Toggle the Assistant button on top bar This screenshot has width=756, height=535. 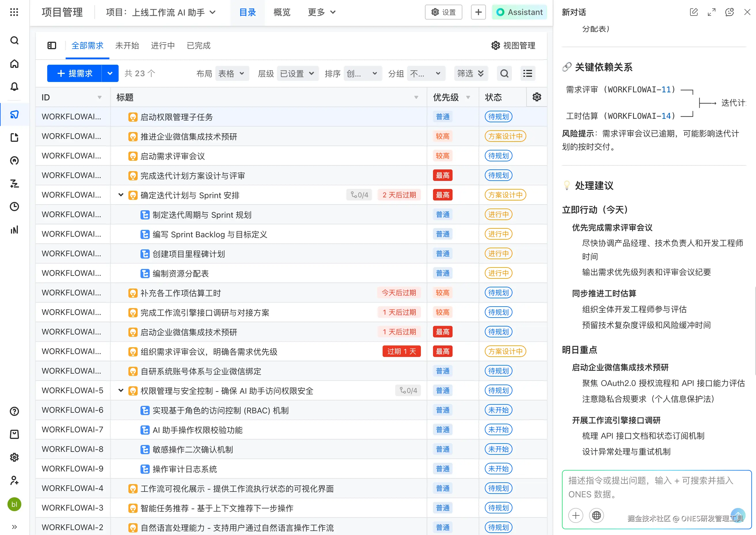tap(519, 12)
